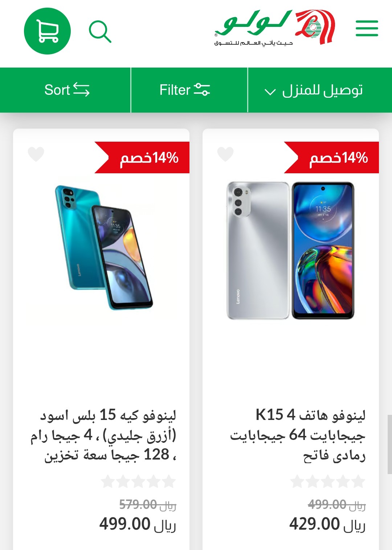This screenshot has width=392, height=550.
Task: Tap the Sort arrows icon
Action: pyautogui.click(x=81, y=90)
